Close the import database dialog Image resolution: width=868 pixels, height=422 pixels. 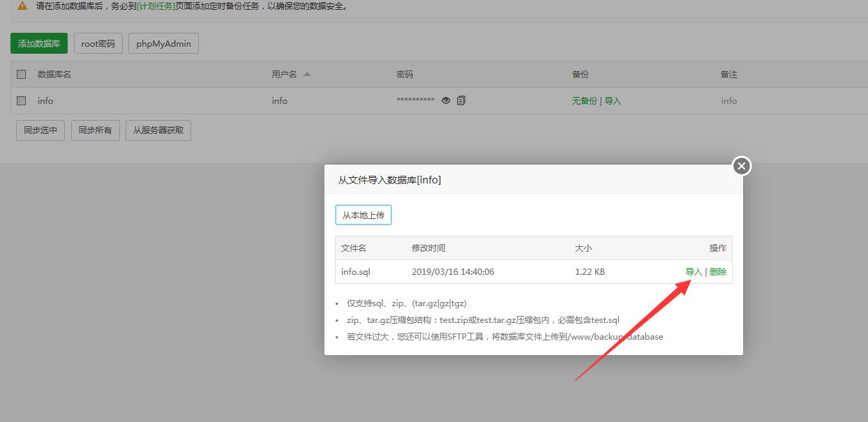click(741, 166)
